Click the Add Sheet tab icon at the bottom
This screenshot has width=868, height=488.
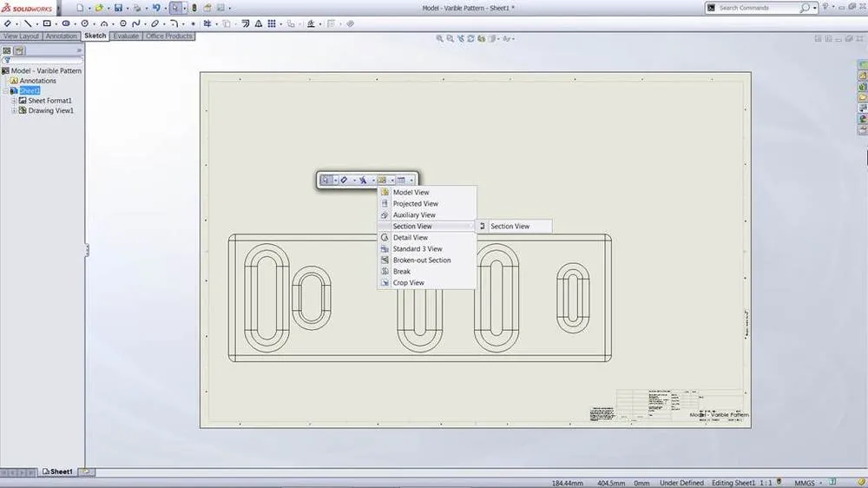point(86,472)
